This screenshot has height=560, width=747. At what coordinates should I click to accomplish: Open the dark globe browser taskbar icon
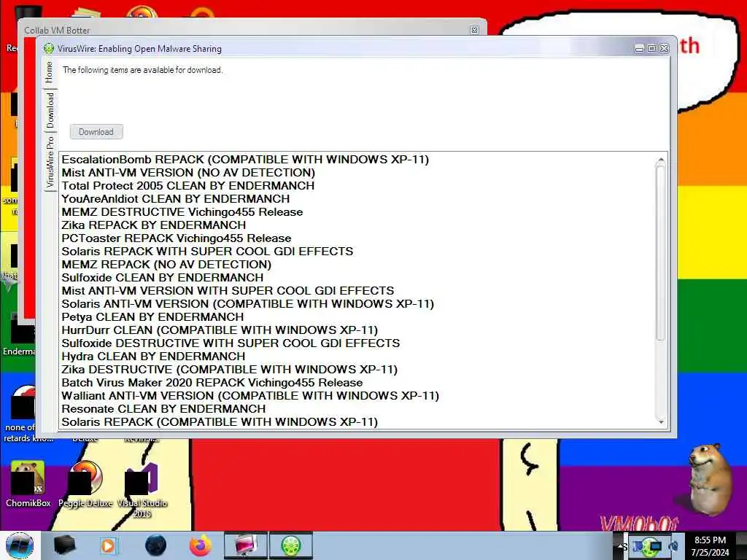tap(155, 545)
